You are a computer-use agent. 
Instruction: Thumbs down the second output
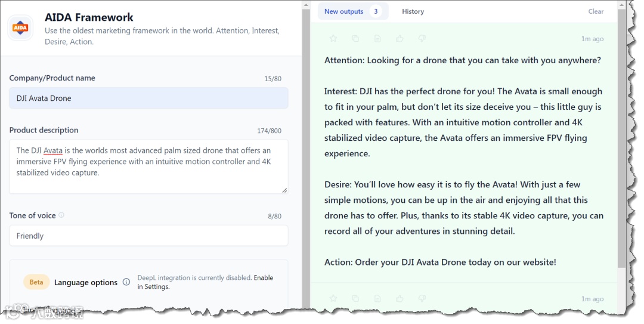[422, 298]
